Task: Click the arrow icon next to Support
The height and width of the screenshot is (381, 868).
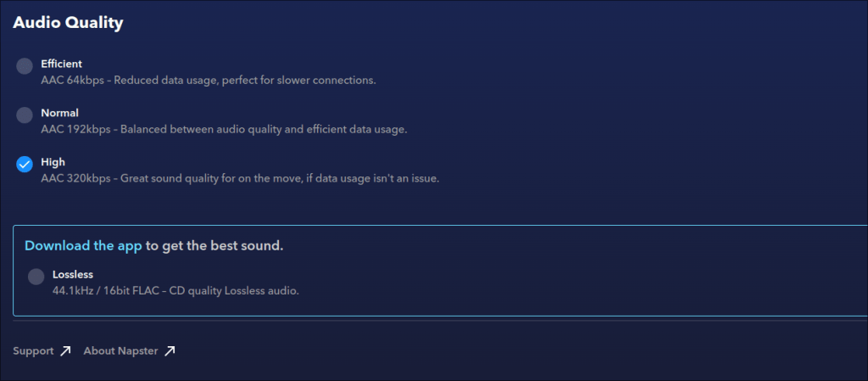Action: [x=66, y=351]
